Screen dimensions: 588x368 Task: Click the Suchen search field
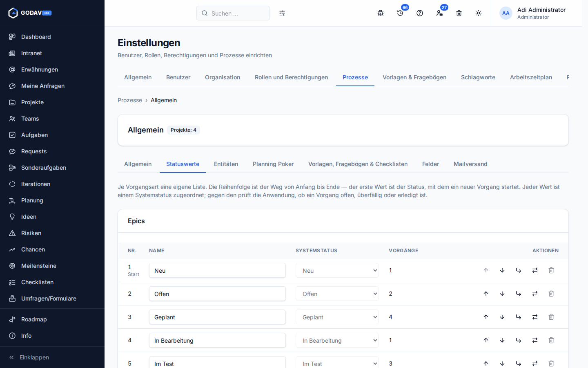(x=233, y=13)
